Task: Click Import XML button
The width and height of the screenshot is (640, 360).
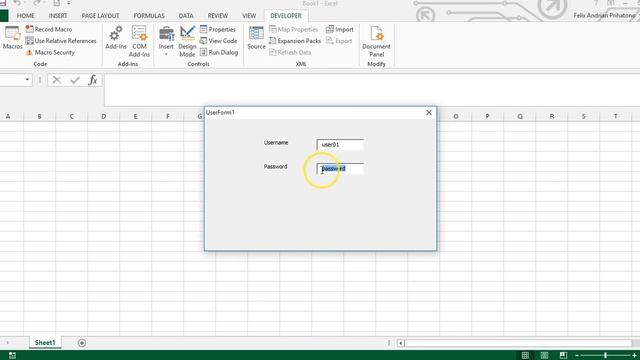Action: coord(340,29)
